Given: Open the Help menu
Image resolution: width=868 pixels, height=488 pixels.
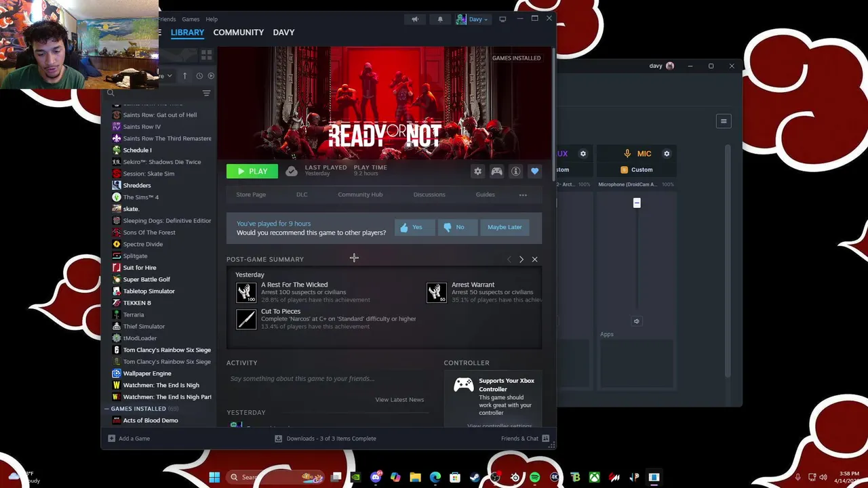Looking at the screenshot, I should tap(212, 19).
